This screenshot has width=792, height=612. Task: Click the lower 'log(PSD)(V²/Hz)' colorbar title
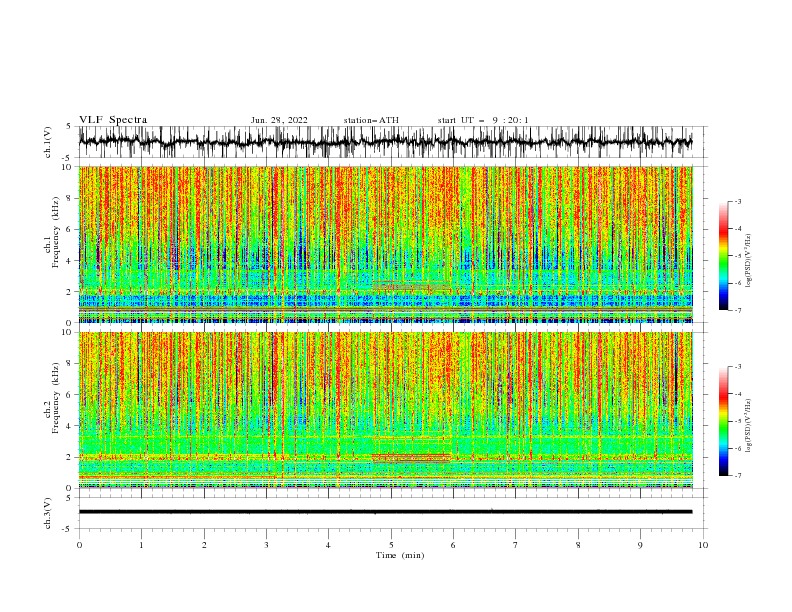[x=748, y=426]
